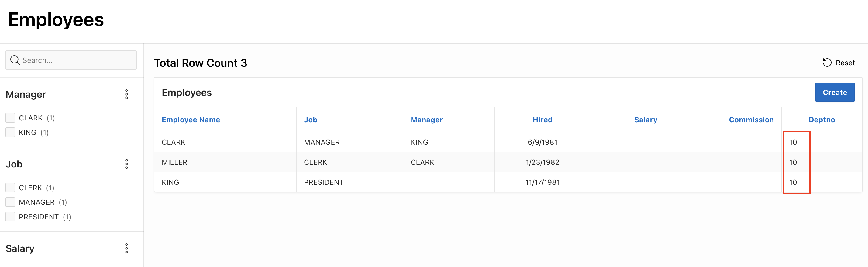Sort by Salary column header

(646, 120)
